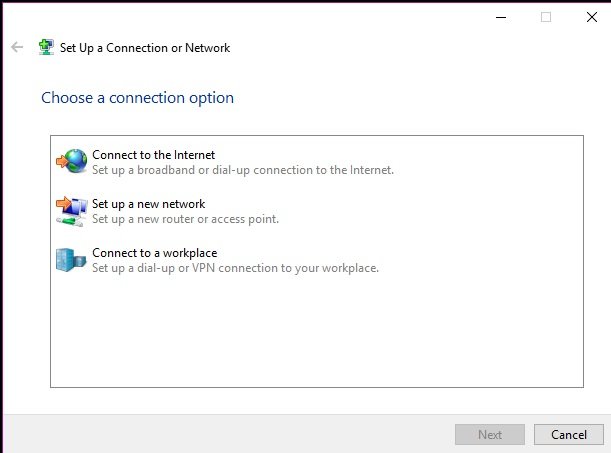Click the orange arrow on the globe icon
Image resolution: width=611 pixels, height=453 pixels.
(x=61, y=160)
